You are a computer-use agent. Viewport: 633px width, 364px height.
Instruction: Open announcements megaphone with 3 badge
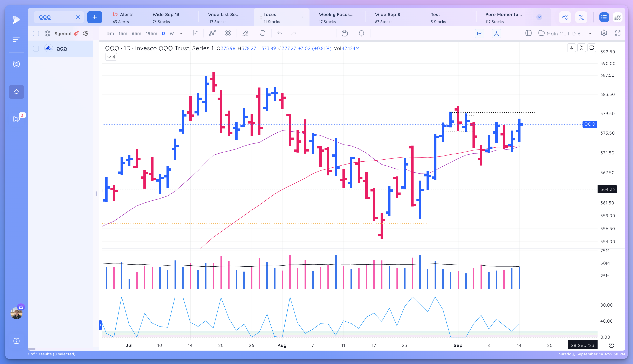(16, 119)
